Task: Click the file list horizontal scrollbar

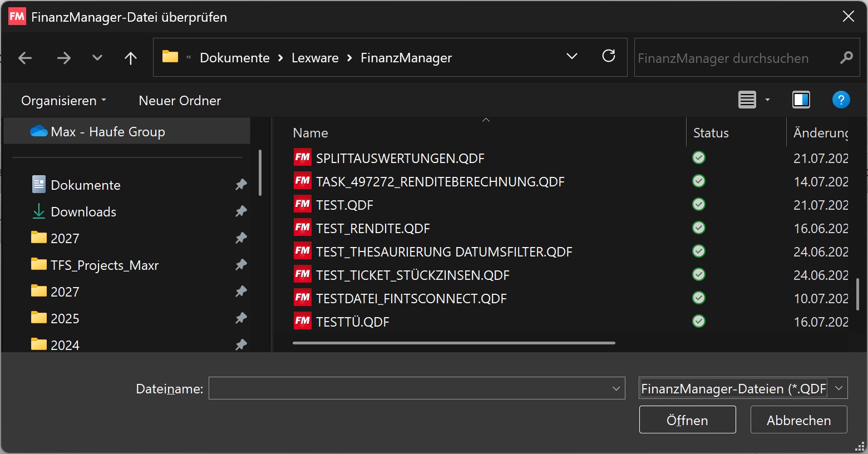Action: pyautogui.click(x=454, y=343)
